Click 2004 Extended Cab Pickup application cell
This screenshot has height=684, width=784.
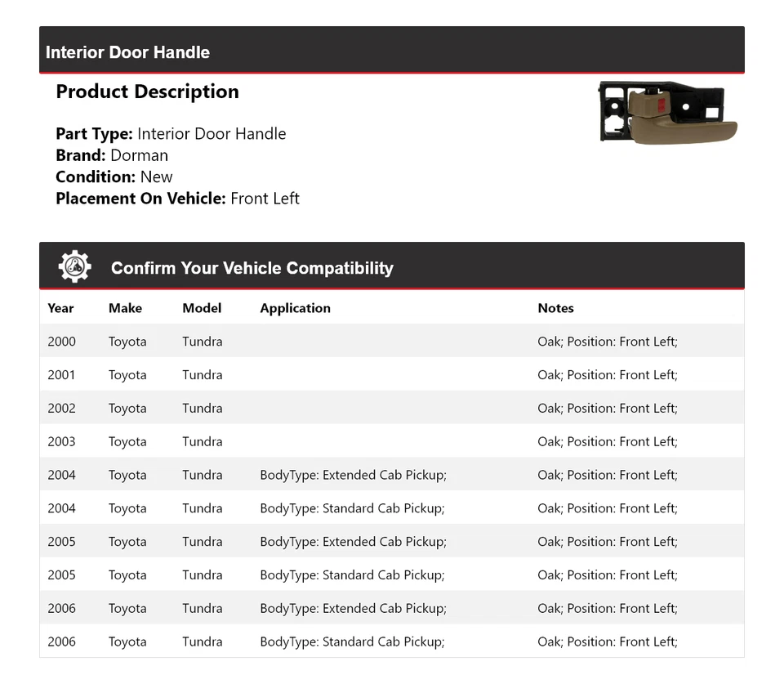(353, 475)
